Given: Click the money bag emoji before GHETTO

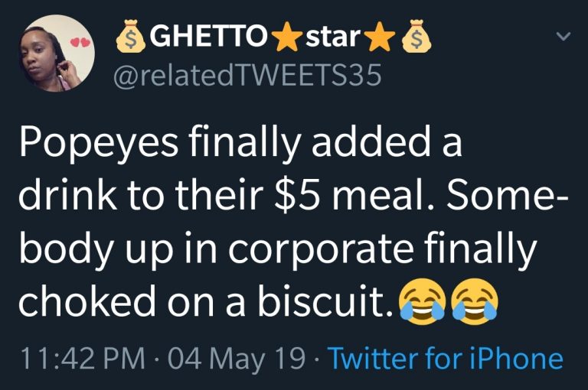Looking at the screenshot, I should (129, 37).
